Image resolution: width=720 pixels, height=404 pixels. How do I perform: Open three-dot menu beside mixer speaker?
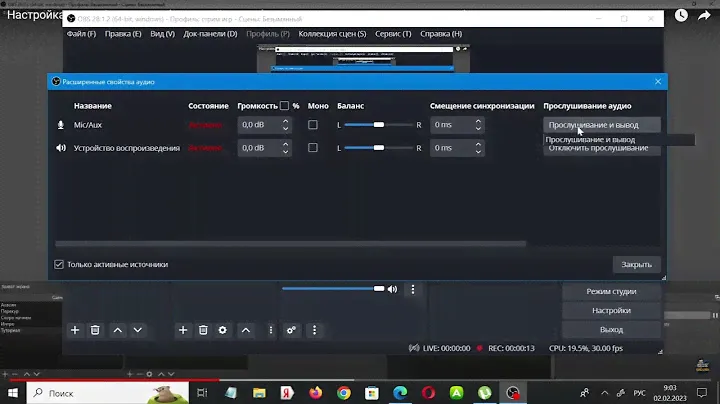(x=413, y=289)
